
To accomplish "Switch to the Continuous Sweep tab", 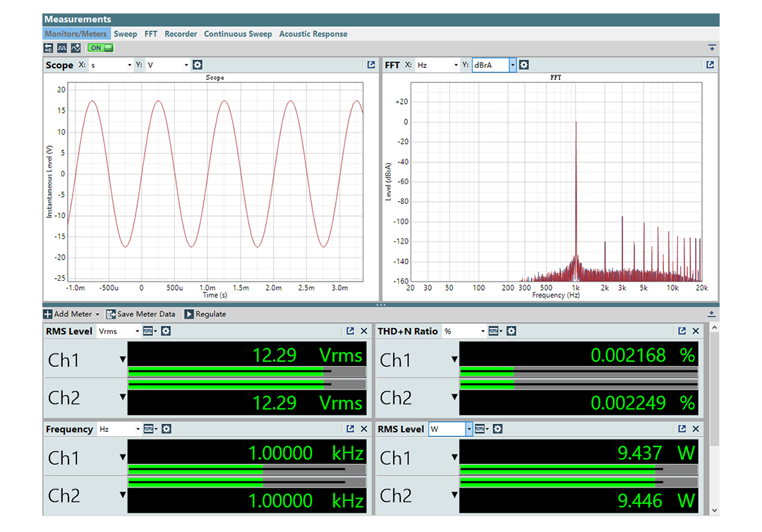I will 238,34.
